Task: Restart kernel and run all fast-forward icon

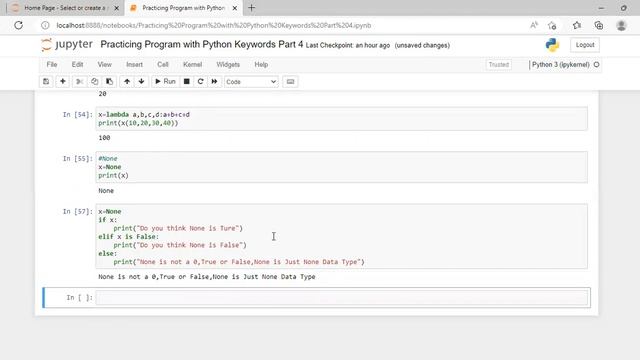Action: point(214,82)
